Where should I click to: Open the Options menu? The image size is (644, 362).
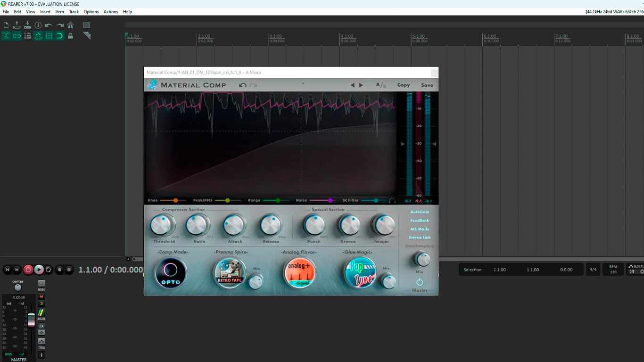pos(91,12)
